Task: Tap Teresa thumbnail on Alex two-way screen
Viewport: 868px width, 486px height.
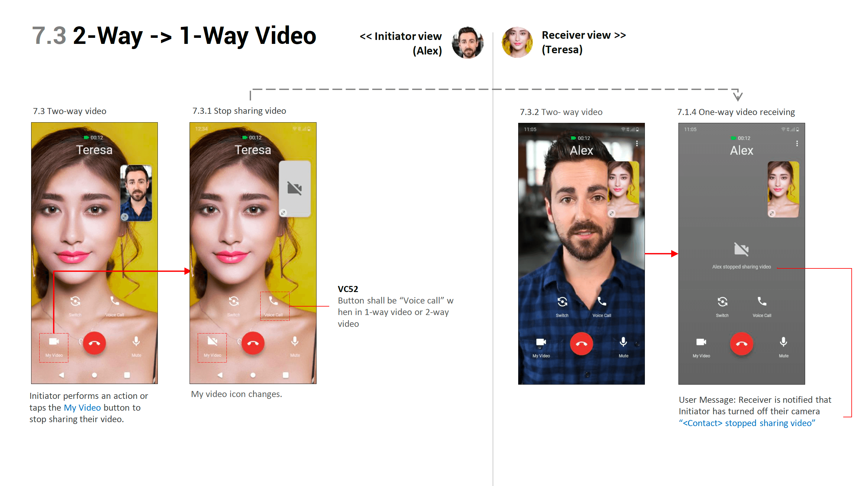Action: pyautogui.click(x=623, y=189)
